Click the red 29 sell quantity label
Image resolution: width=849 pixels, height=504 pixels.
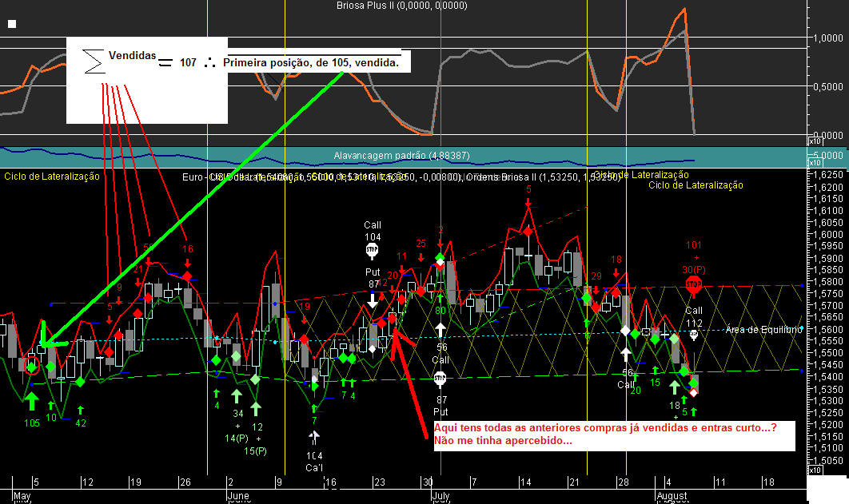596,276
